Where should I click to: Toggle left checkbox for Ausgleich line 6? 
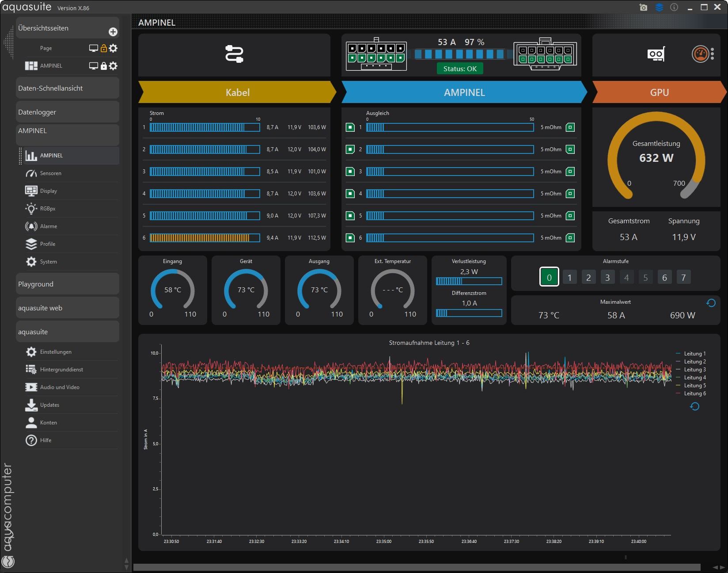tap(350, 238)
